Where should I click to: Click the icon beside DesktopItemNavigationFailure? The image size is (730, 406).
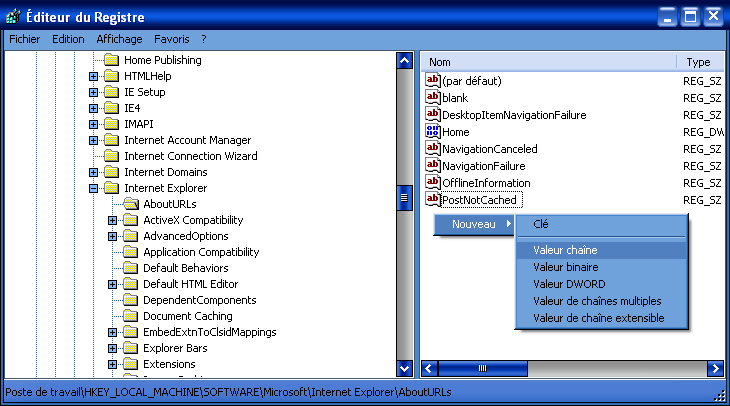(x=433, y=115)
